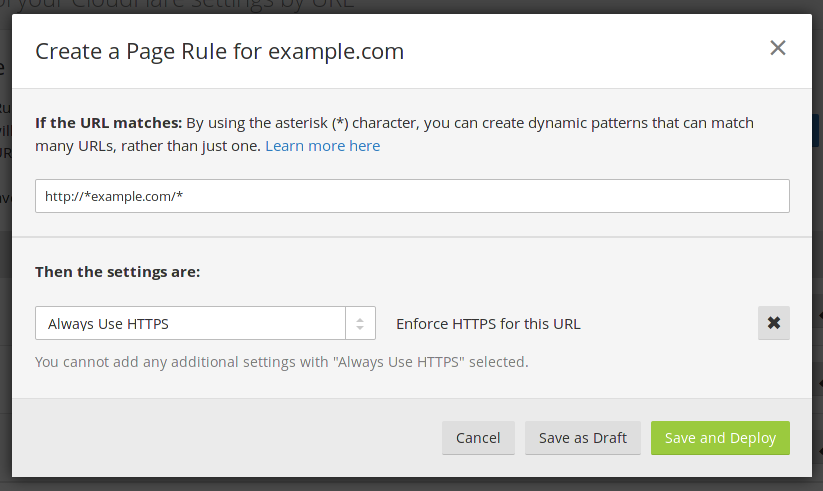Click the 'Enforce HTTPS for this URL' description
Screen dimensions: 823x491
pos(488,324)
